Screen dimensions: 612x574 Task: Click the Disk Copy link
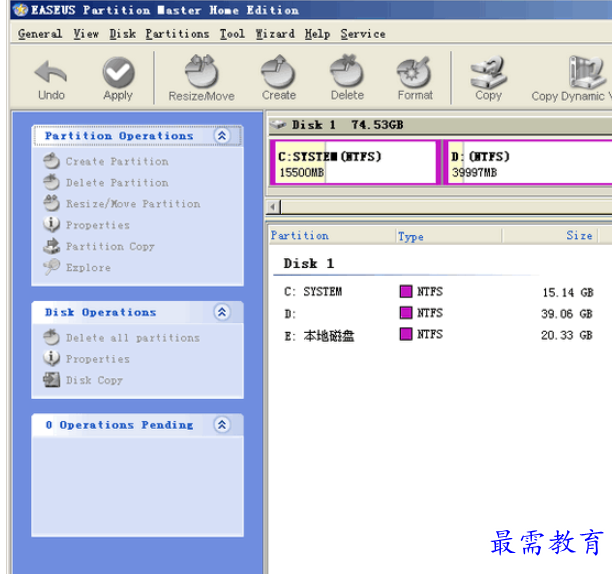tap(94, 380)
